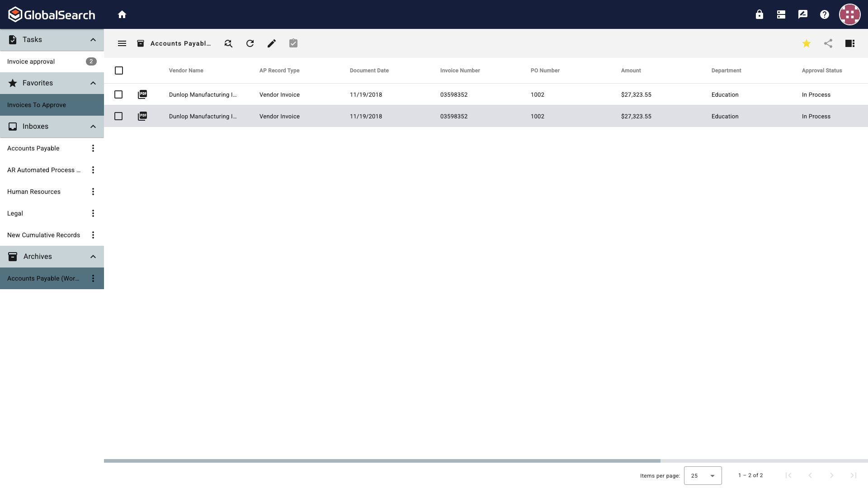Open the Items per page dropdown
This screenshot has width=868, height=488.
pyautogui.click(x=703, y=475)
